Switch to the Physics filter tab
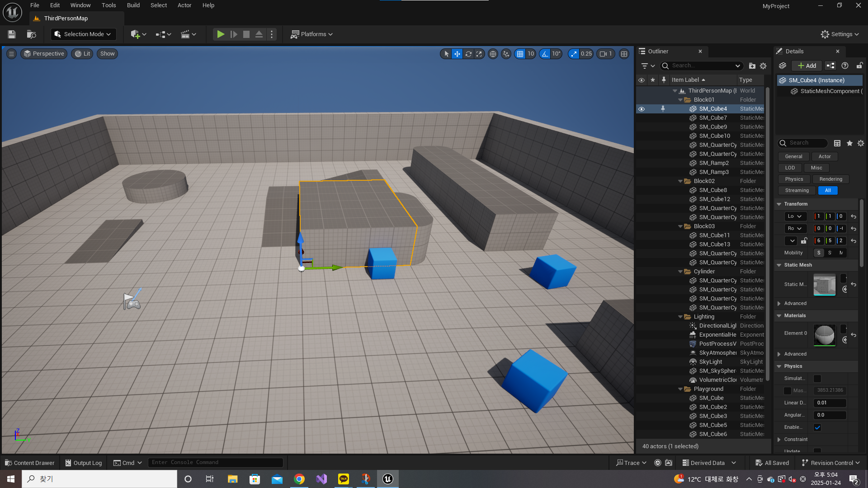Image resolution: width=868 pixels, height=488 pixels. [x=794, y=179]
